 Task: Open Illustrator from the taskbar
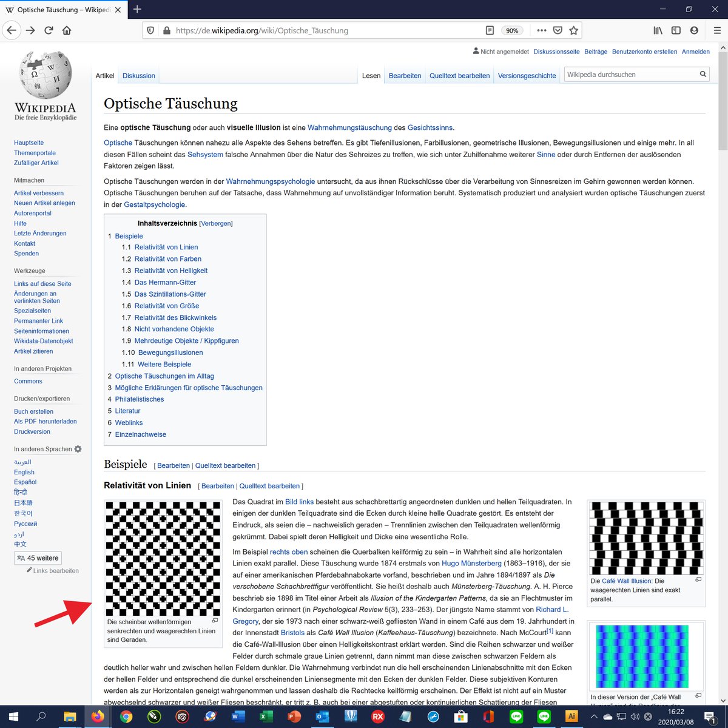[571, 716]
